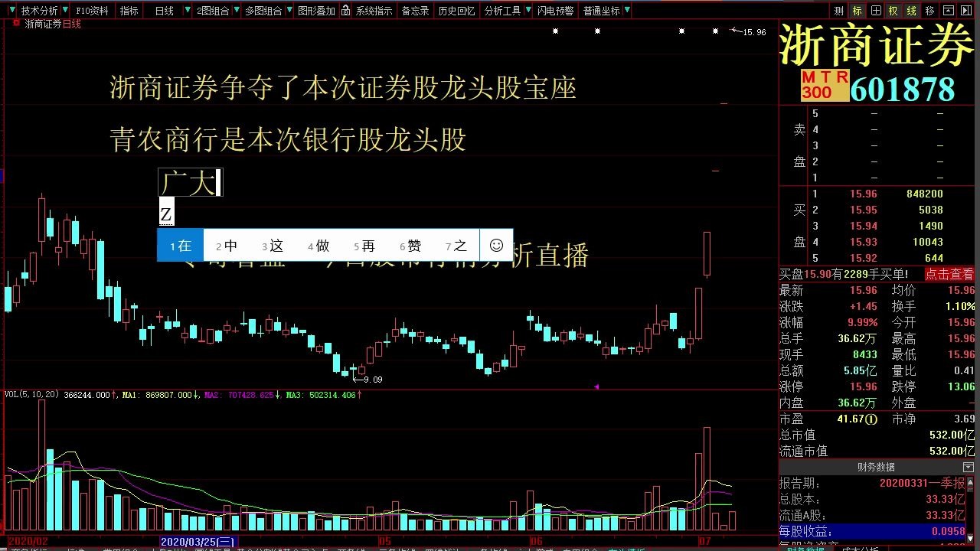Open 系统指示 from the toolbar

374,11
